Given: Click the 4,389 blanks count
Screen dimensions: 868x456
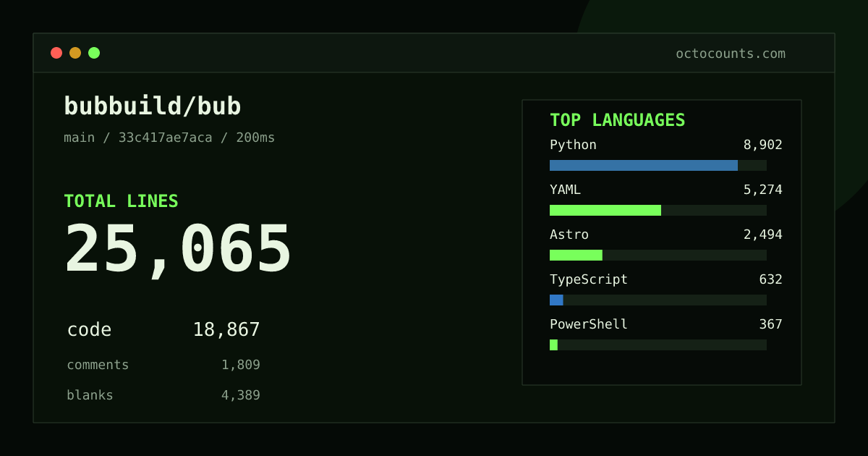Looking at the screenshot, I should pyautogui.click(x=241, y=395).
